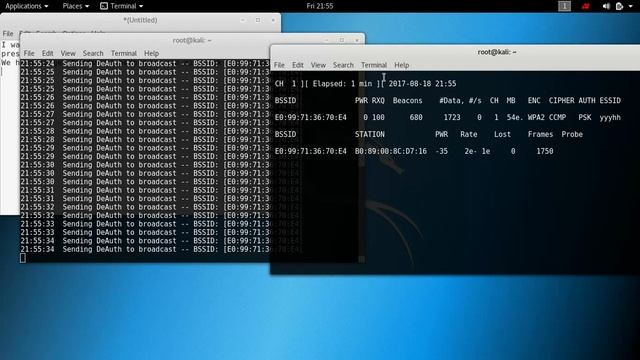Click the Probe column header

(572, 134)
